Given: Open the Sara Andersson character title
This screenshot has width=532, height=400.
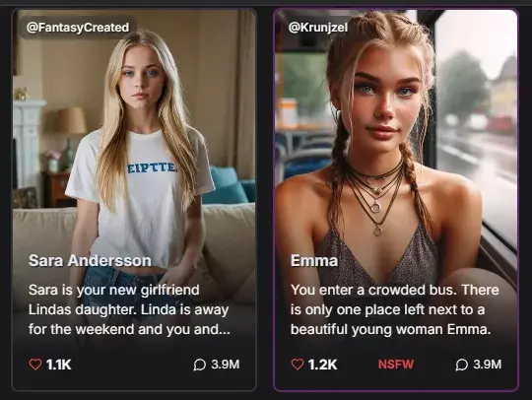Looking at the screenshot, I should (x=90, y=260).
